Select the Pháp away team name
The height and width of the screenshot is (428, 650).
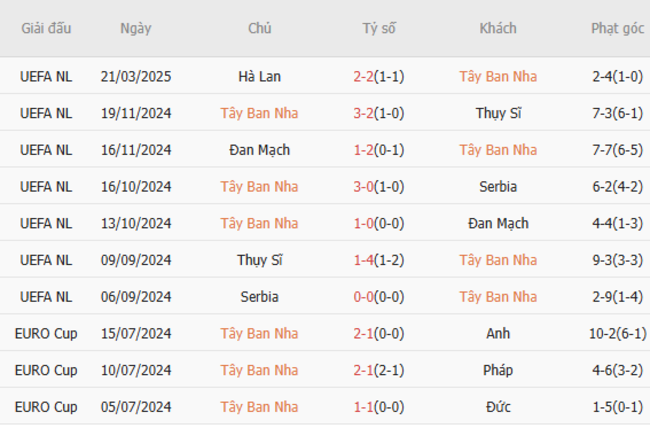tap(497, 371)
